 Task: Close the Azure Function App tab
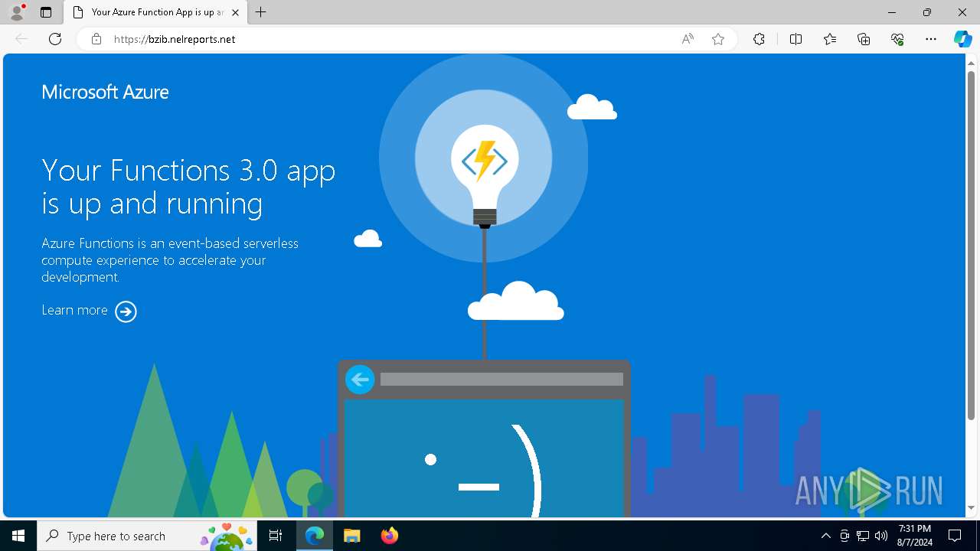click(235, 12)
